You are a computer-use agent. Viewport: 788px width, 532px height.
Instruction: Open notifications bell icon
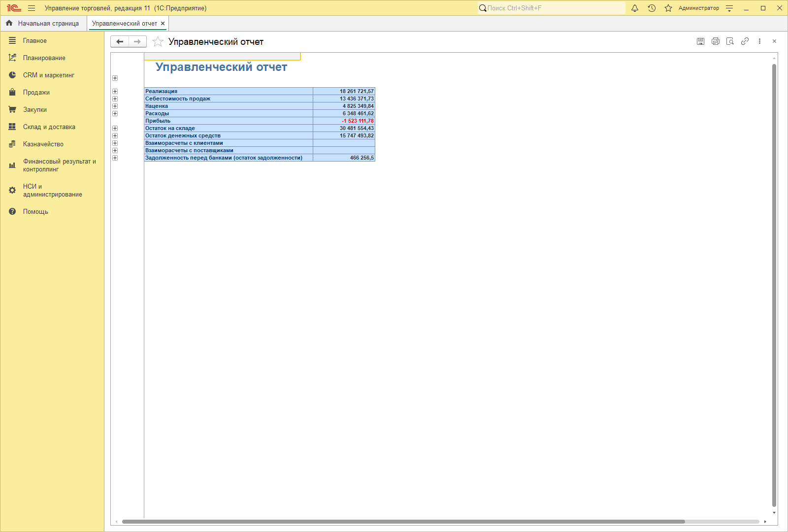[x=635, y=8]
